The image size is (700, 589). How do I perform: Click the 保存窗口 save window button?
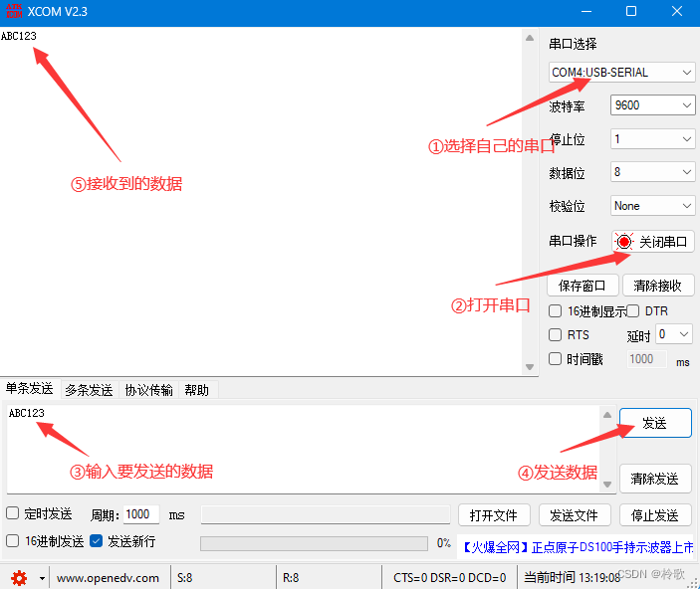click(x=583, y=286)
